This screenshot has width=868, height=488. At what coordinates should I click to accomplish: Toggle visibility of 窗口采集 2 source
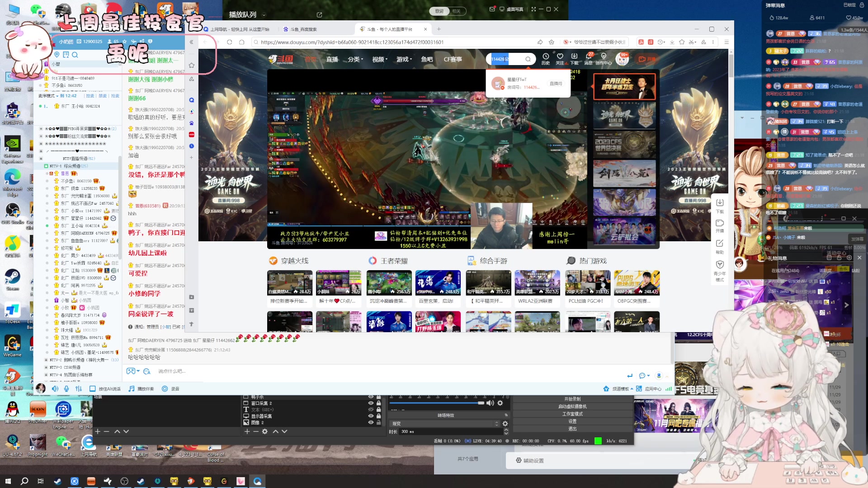tap(371, 403)
